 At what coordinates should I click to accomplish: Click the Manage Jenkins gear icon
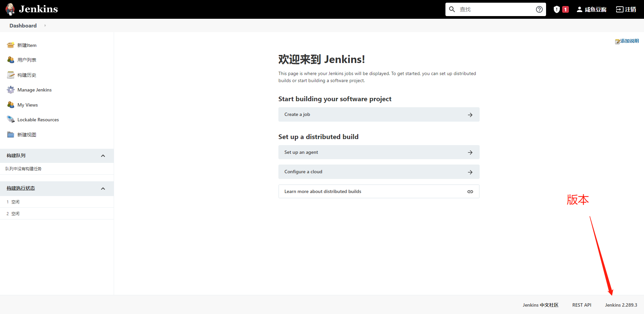(x=11, y=90)
